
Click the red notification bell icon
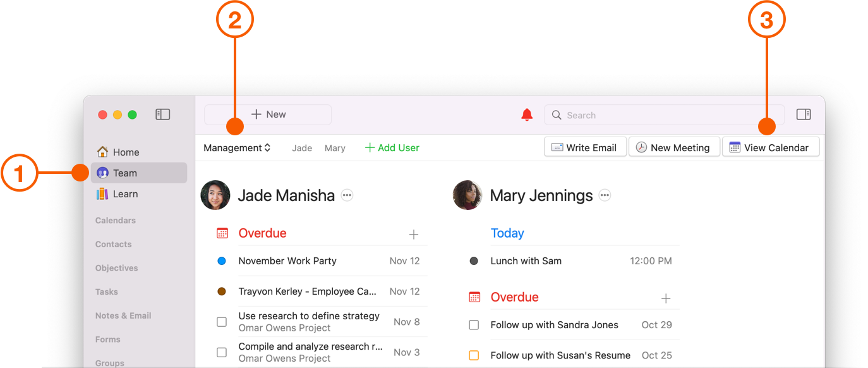pos(527,114)
